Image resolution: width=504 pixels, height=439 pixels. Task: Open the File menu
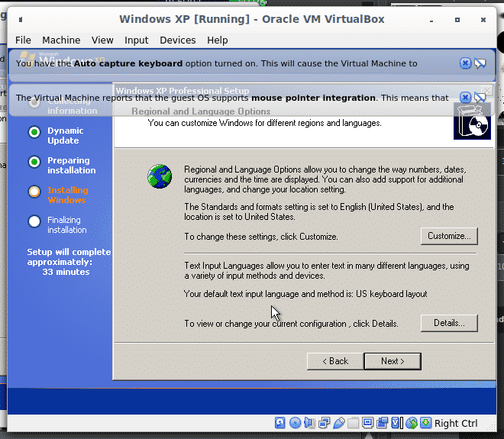pos(23,40)
